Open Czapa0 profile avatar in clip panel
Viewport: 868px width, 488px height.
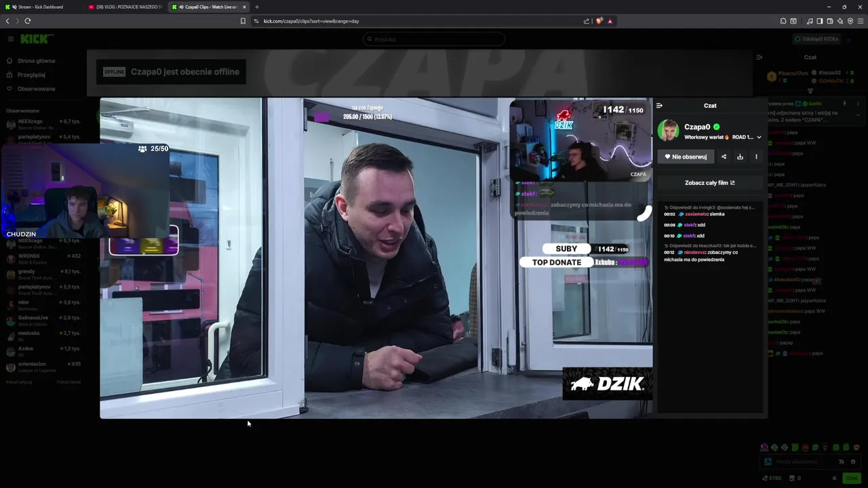point(668,131)
